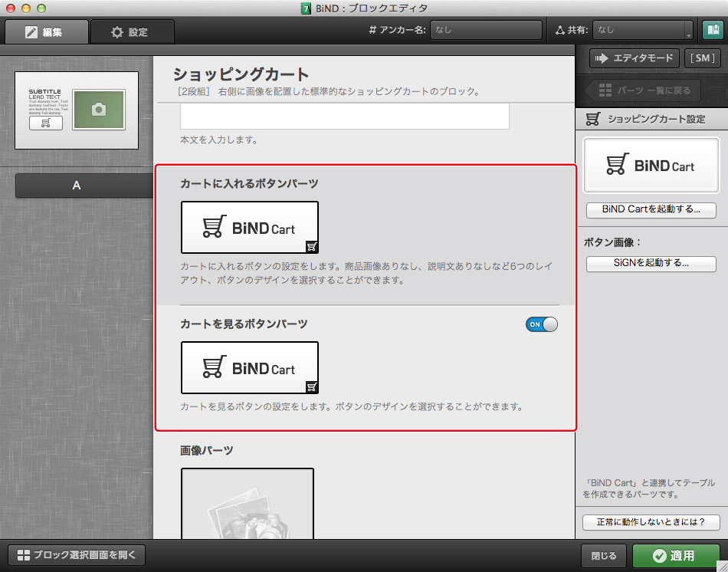Click the 本文 text input area

click(x=345, y=117)
